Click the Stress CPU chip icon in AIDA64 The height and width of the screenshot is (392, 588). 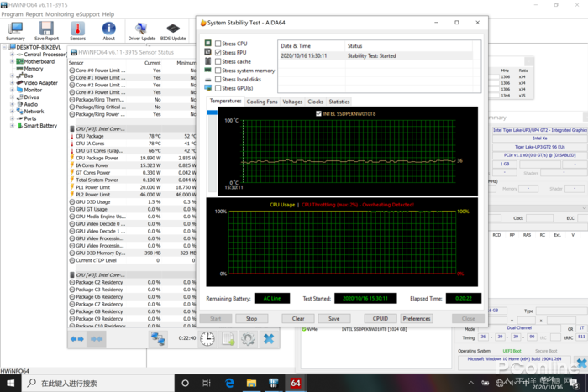207,43
